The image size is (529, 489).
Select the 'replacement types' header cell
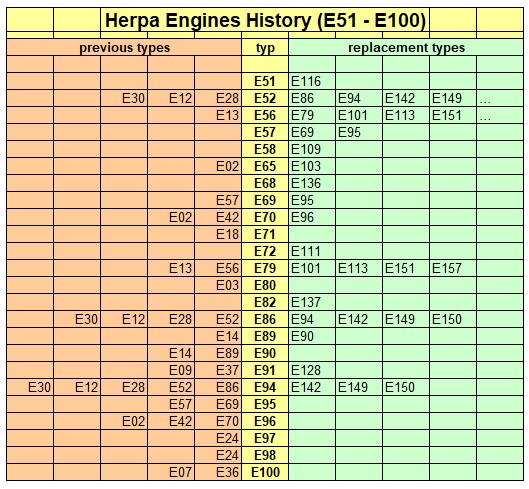tap(406, 47)
